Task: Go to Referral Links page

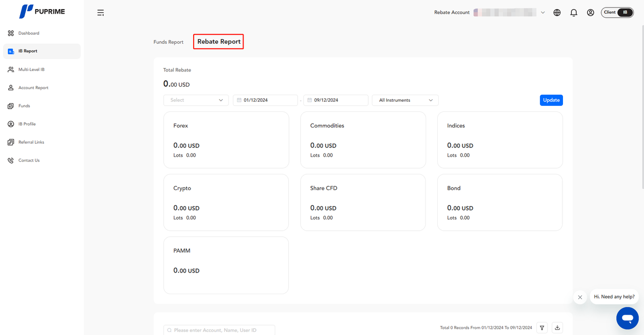Action: (31, 142)
